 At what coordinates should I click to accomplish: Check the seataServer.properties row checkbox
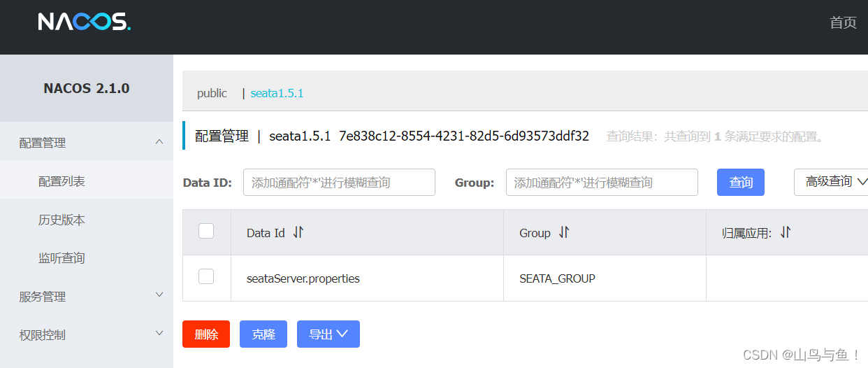coord(206,276)
